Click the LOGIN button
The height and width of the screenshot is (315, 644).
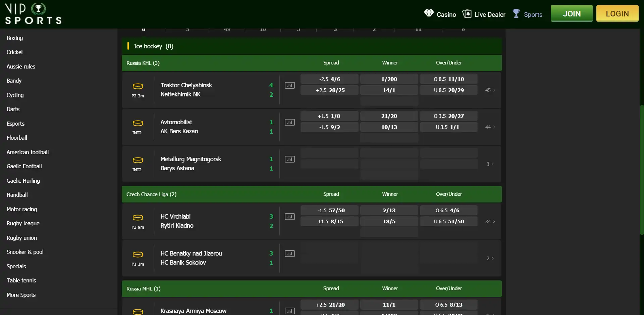[x=617, y=13]
